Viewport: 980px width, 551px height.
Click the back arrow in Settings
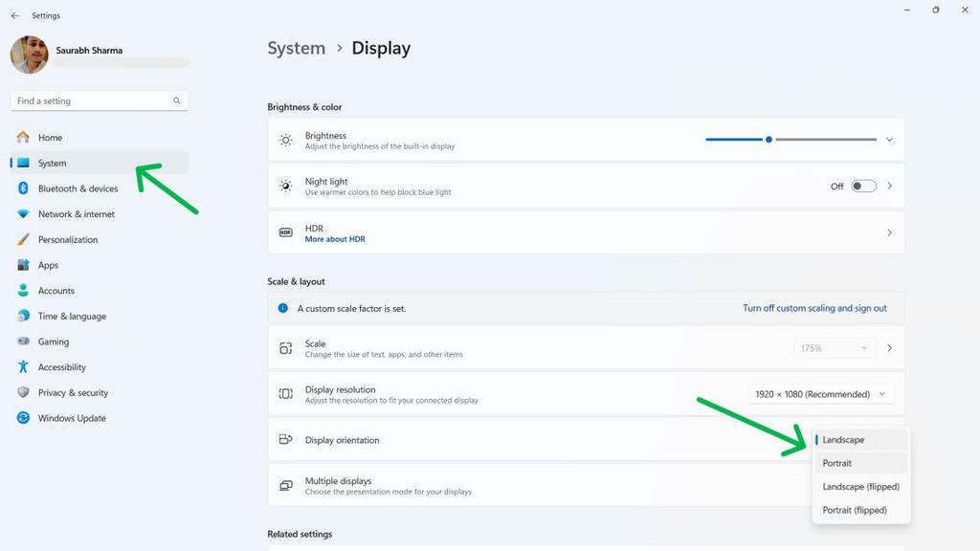point(13,15)
